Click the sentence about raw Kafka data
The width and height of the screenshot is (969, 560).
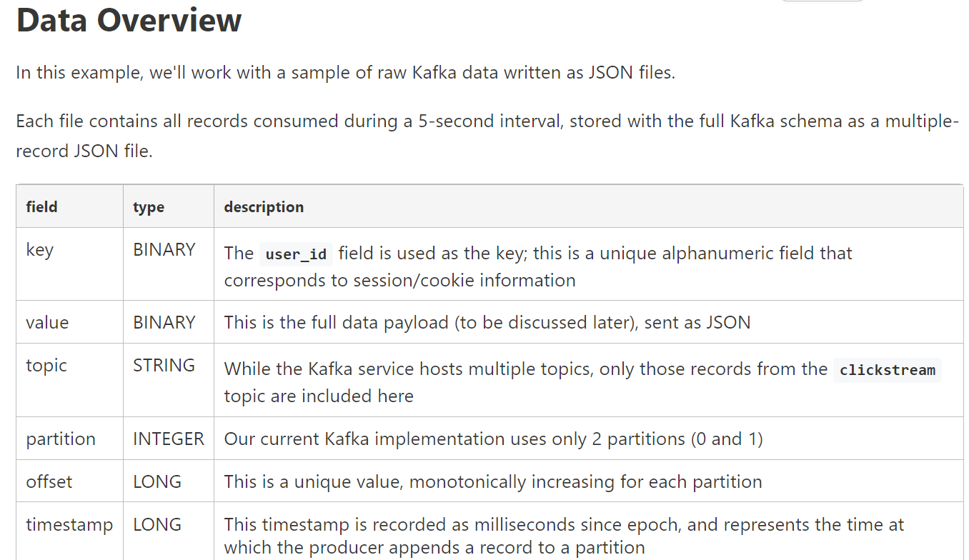click(x=346, y=73)
